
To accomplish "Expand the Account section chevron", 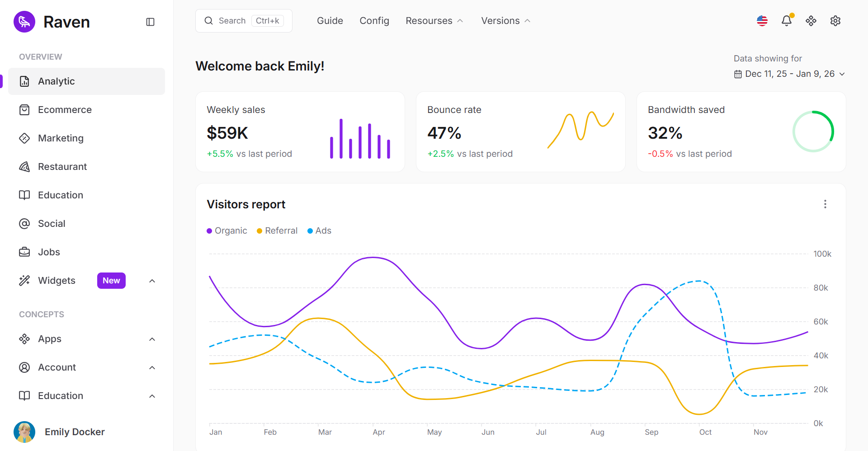I will coord(152,368).
